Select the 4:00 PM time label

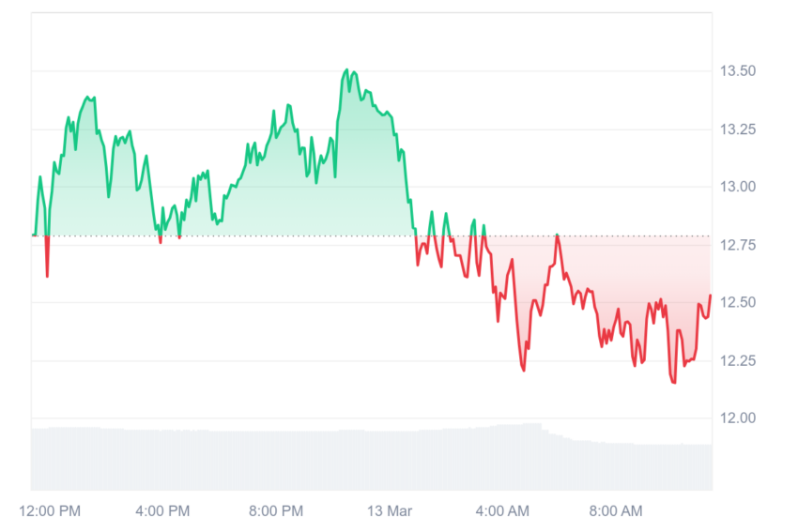tap(162, 511)
